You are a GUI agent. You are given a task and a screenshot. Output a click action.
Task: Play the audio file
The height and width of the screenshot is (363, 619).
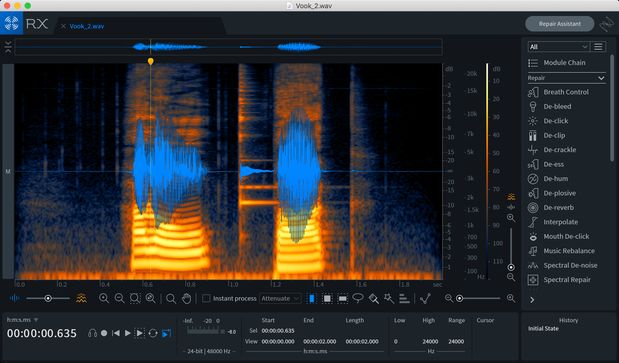pyautogui.click(x=128, y=333)
